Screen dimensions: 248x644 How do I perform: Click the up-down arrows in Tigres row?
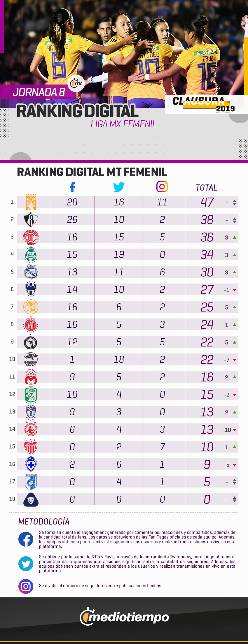235,203
